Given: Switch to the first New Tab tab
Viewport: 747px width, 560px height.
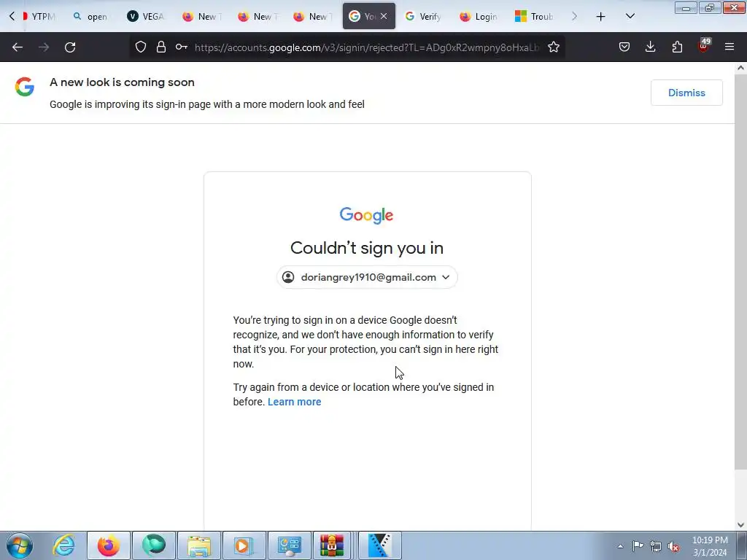Looking at the screenshot, I should coord(201,16).
